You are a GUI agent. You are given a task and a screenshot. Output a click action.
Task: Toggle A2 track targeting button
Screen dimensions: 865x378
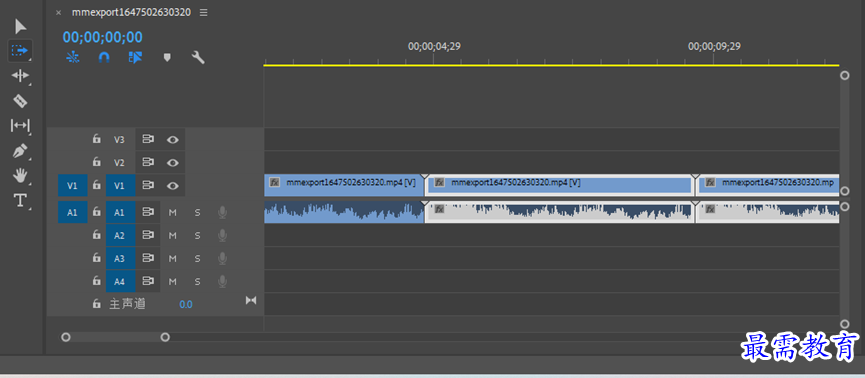click(120, 236)
